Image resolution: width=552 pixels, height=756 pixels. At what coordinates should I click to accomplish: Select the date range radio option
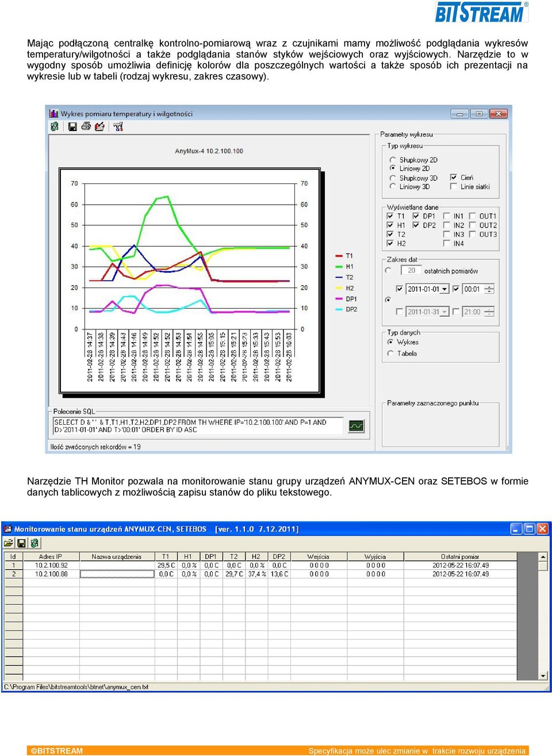coord(388,300)
